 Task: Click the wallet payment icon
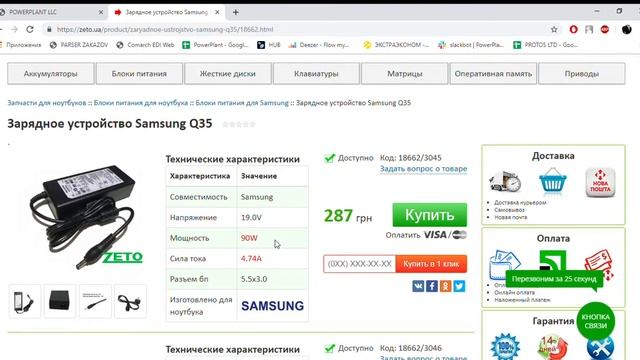click(504, 264)
